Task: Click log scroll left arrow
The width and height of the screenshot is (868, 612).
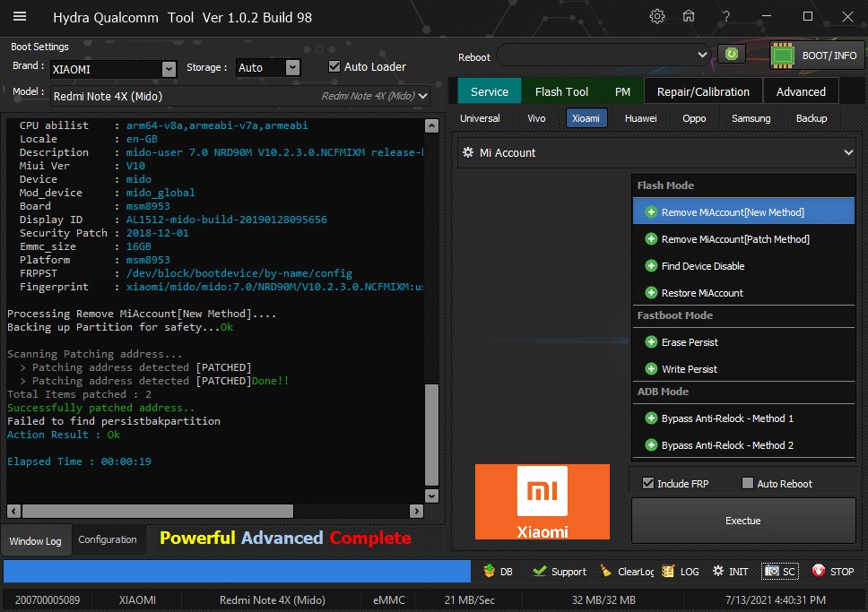Action: click(x=13, y=511)
